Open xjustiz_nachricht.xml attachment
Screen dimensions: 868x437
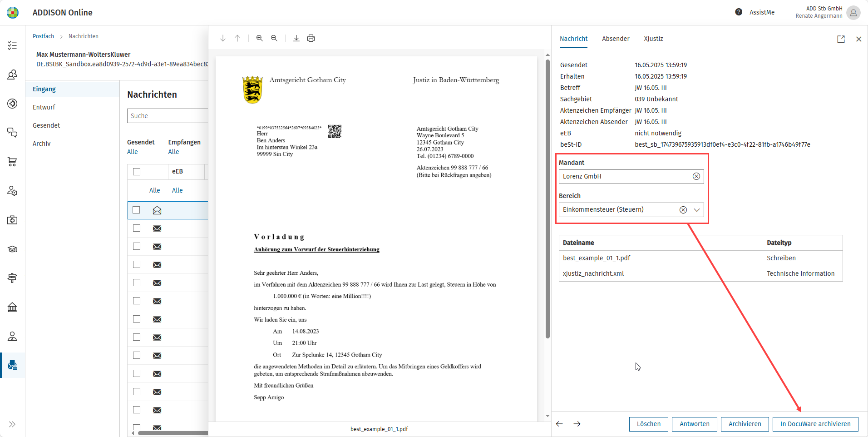pyautogui.click(x=593, y=273)
